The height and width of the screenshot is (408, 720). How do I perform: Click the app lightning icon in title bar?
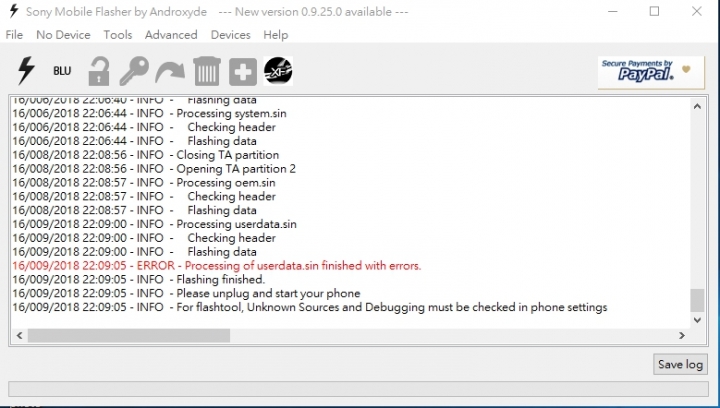point(14,11)
